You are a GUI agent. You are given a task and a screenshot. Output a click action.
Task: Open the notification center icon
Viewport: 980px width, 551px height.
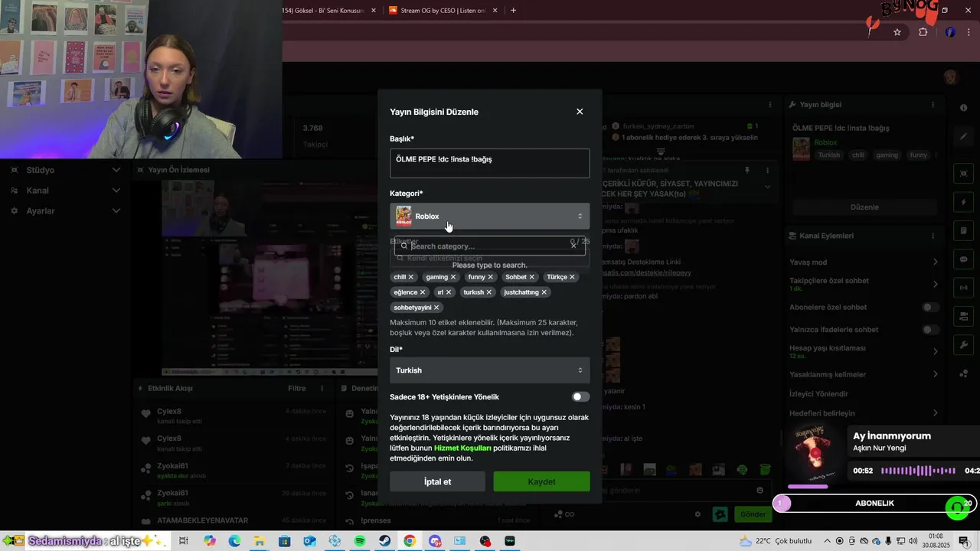pyautogui.click(x=964, y=541)
